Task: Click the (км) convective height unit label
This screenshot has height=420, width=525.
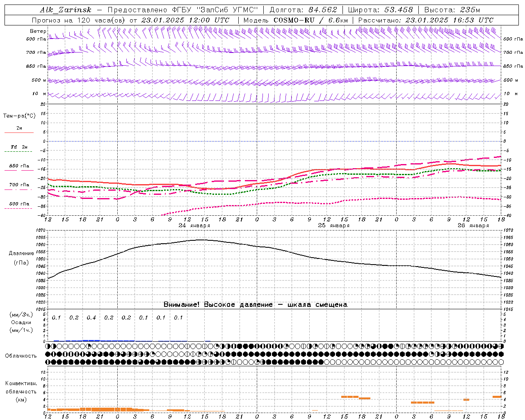Action: 21,399
